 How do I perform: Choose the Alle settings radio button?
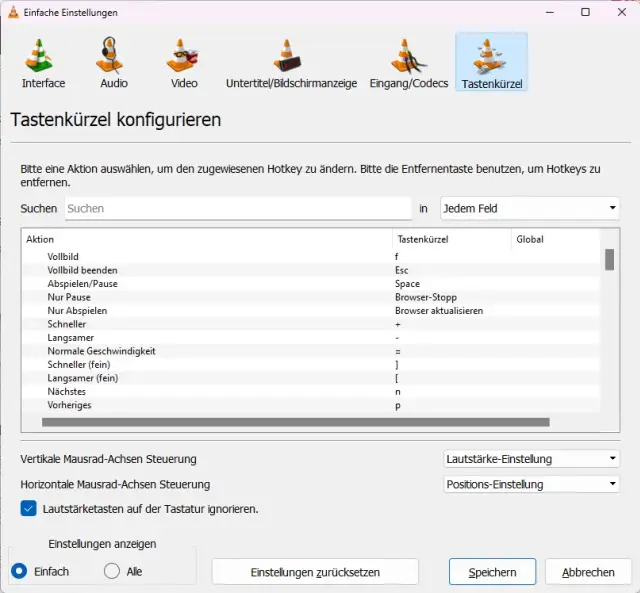point(112,571)
